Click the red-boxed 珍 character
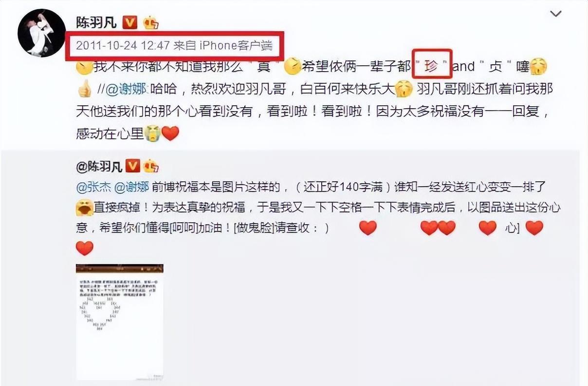The width and height of the screenshot is (588, 386). [432, 66]
